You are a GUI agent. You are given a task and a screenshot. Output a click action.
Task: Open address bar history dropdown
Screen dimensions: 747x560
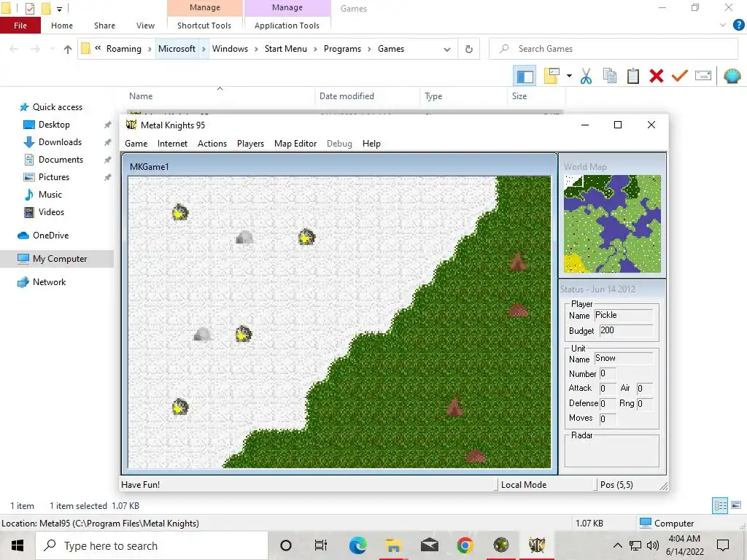coord(447,49)
